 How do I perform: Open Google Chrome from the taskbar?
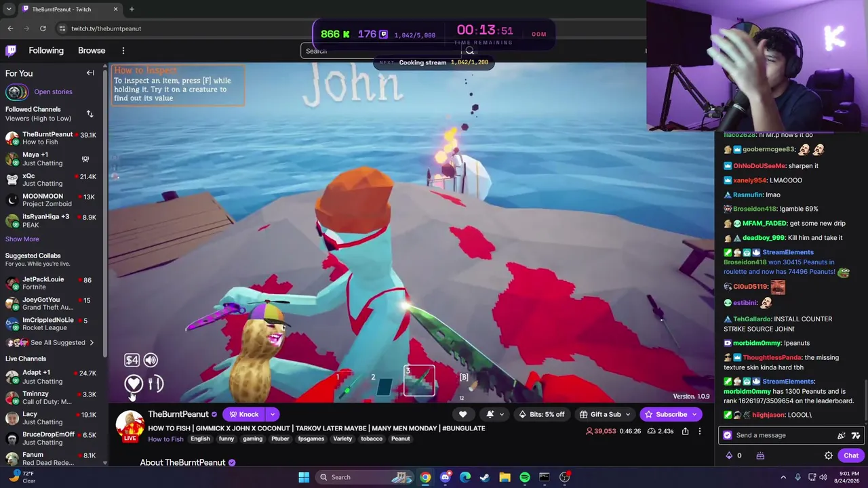pos(425,477)
